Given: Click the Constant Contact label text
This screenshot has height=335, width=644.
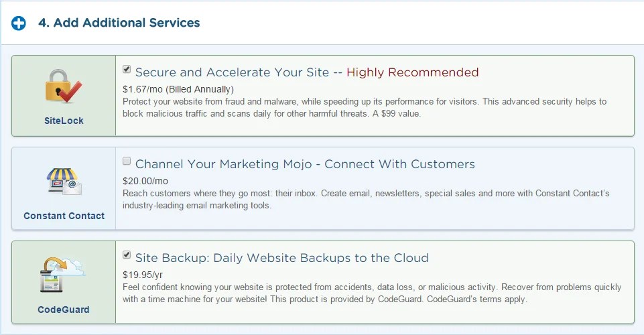Looking at the screenshot, I should [x=64, y=216].
